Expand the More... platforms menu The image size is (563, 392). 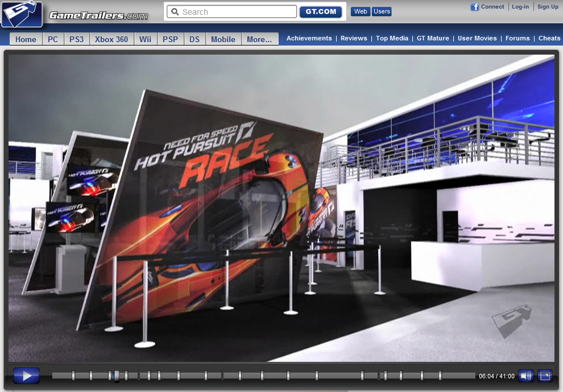(259, 39)
